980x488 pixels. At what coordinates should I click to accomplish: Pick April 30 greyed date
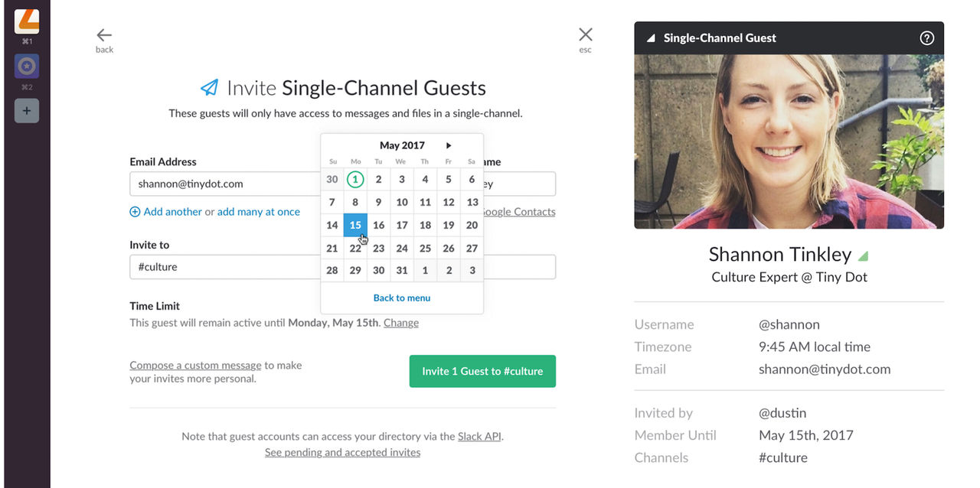[x=332, y=180]
